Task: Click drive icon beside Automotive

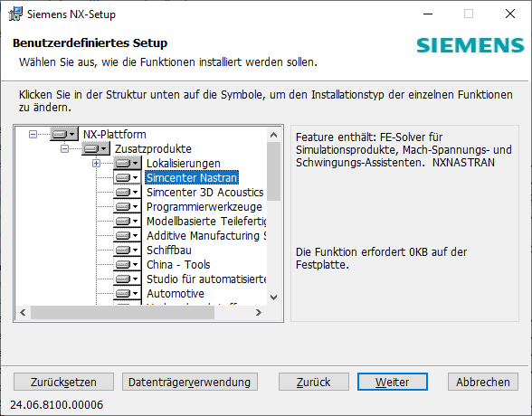Action: pos(128,293)
